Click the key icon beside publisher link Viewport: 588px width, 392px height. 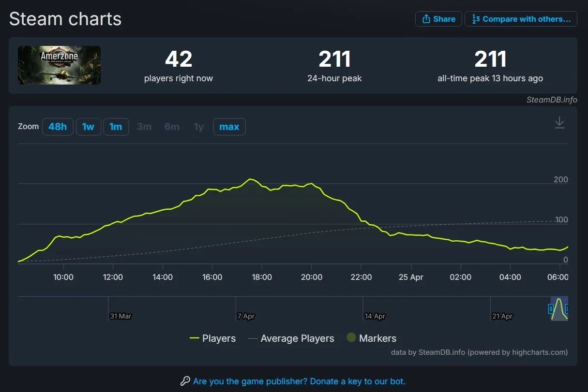pyautogui.click(x=185, y=381)
